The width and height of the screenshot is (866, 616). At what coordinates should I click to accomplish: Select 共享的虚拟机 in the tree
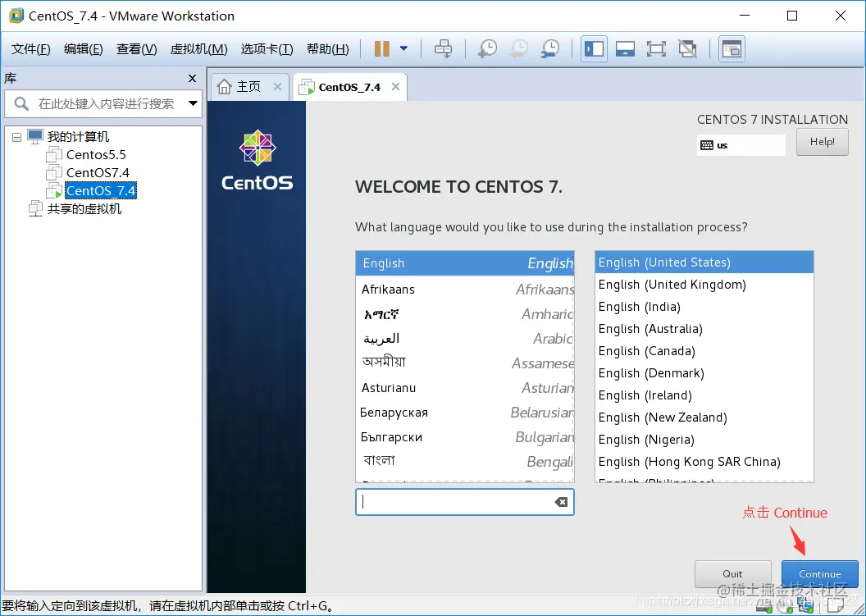(x=84, y=209)
